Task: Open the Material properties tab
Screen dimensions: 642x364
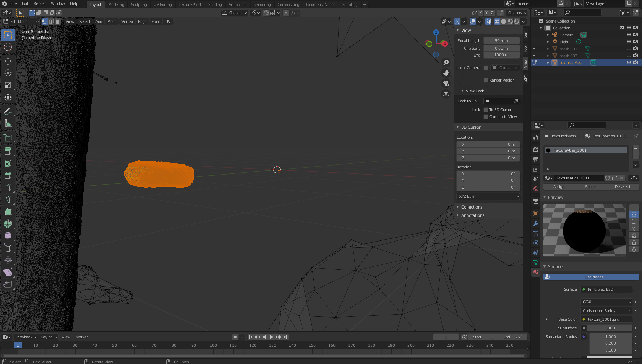Action: (x=536, y=272)
